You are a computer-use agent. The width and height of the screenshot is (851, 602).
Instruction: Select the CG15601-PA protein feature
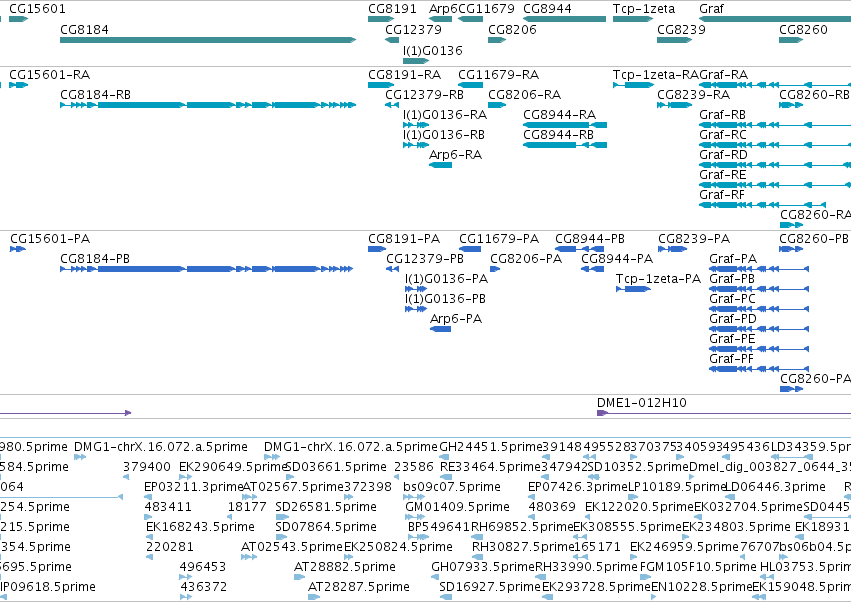point(17,249)
